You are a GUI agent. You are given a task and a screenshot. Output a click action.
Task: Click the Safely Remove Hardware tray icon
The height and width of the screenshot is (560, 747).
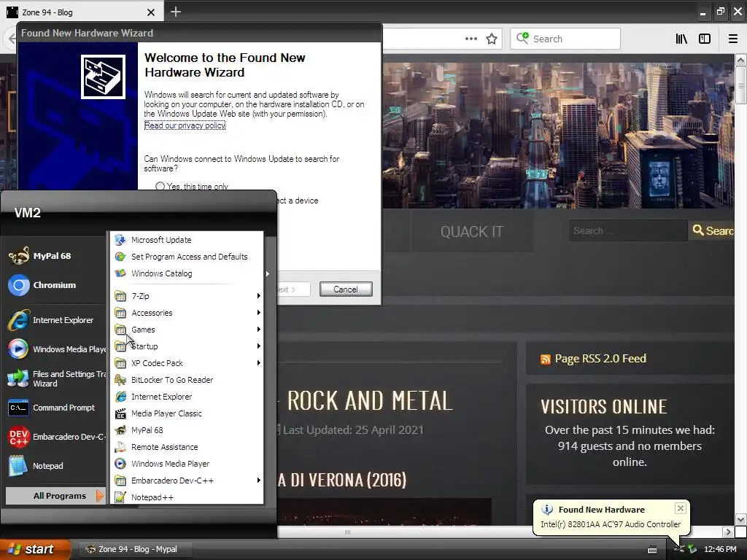(693, 550)
